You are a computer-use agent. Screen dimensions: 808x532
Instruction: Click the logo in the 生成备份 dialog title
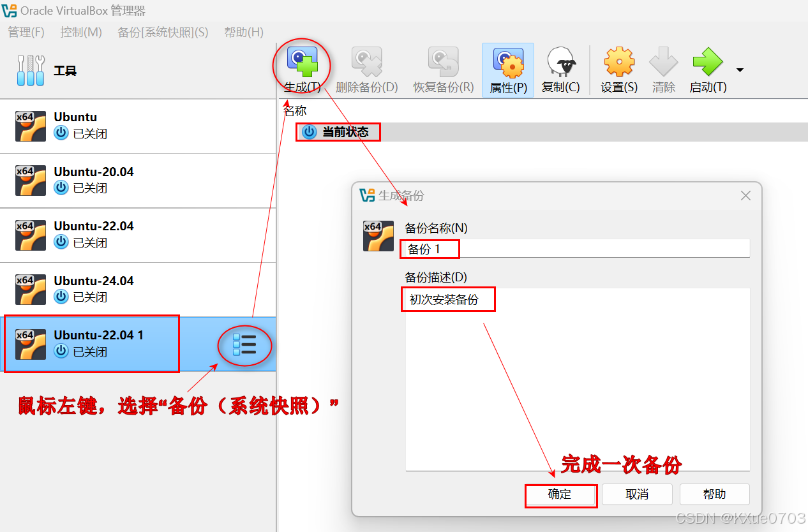[368, 195]
